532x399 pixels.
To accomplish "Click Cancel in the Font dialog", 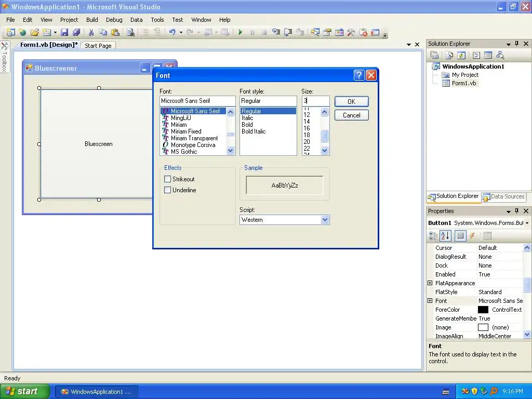I will [x=352, y=115].
